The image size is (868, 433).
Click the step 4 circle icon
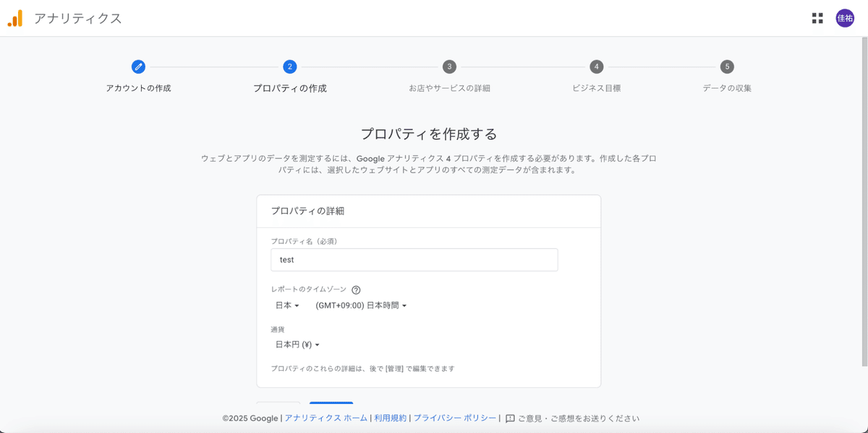coord(596,67)
